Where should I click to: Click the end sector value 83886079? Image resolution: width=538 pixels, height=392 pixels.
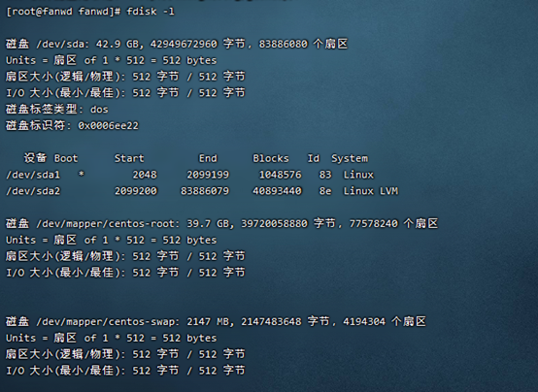tap(205, 191)
